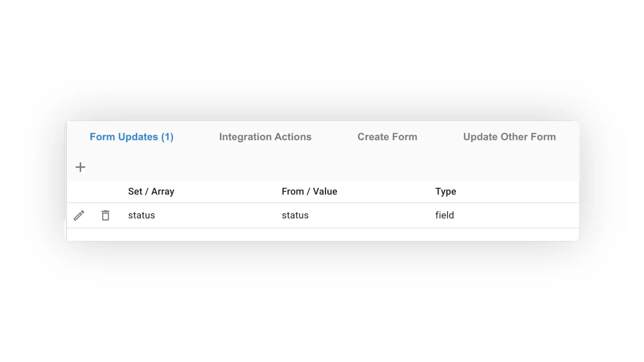Select the field value in the Type column

click(x=444, y=215)
